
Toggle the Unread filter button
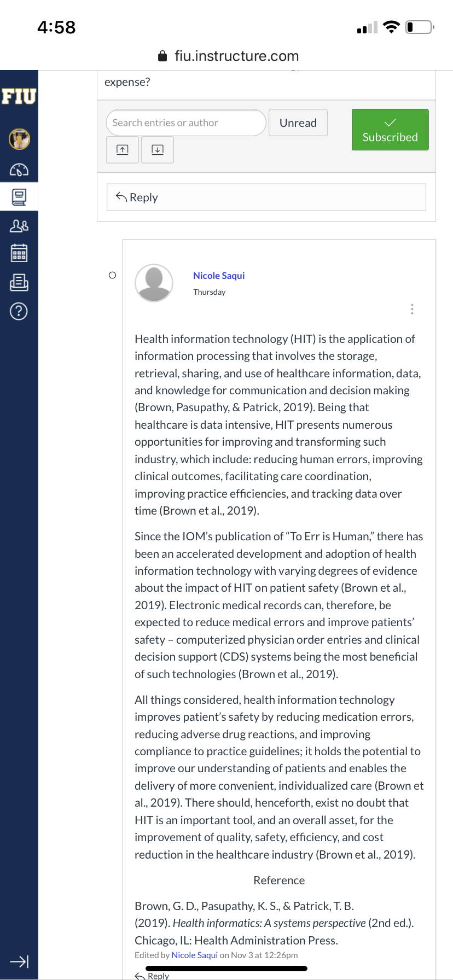pos(298,122)
